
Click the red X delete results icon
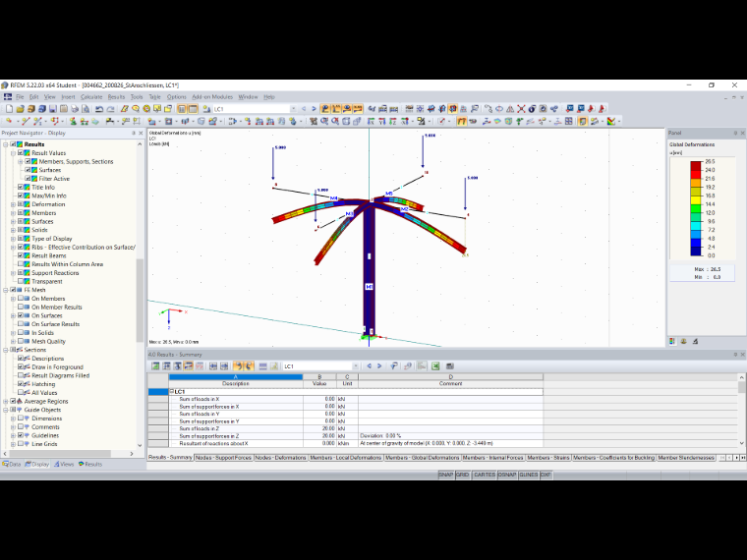pyautogui.click(x=521, y=109)
